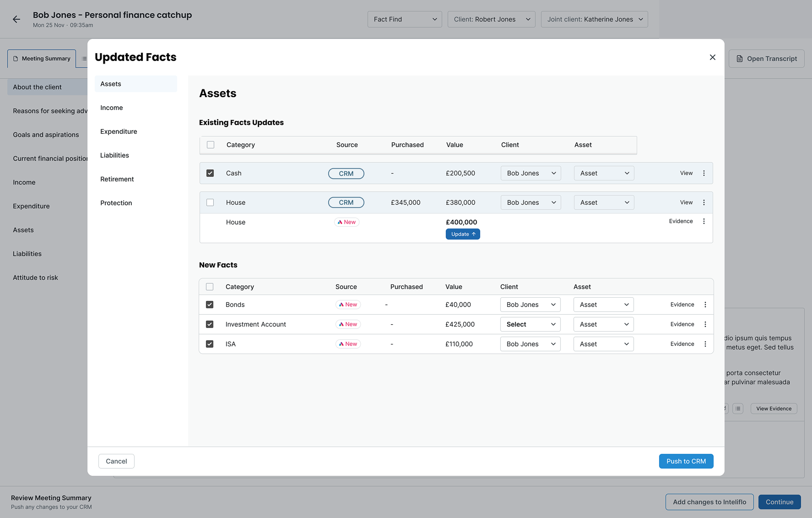Open the Fact Find dropdown
812x518 pixels.
(405, 19)
